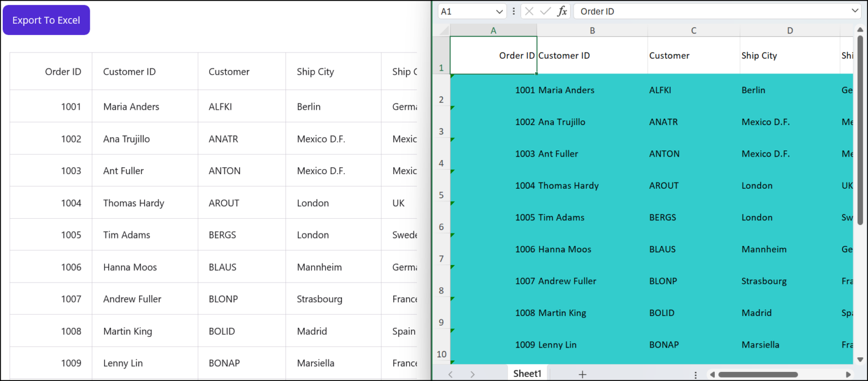The width and height of the screenshot is (868, 381).
Task: Click the Export To Excel button
Action: pyautogui.click(x=46, y=19)
